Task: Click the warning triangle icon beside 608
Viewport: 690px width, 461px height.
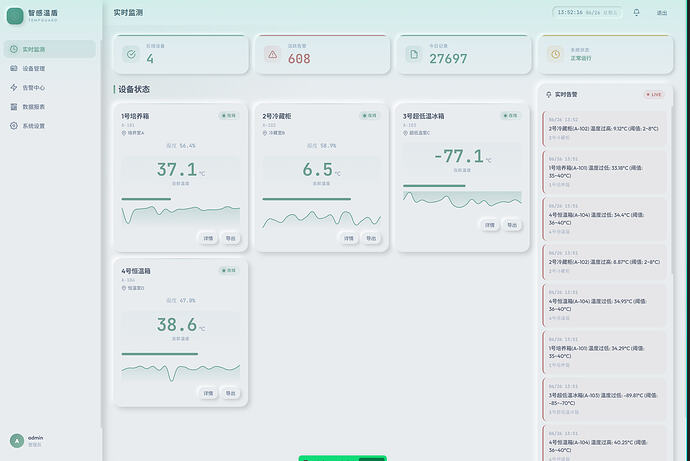Action: pyautogui.click(x=273, y=55)
